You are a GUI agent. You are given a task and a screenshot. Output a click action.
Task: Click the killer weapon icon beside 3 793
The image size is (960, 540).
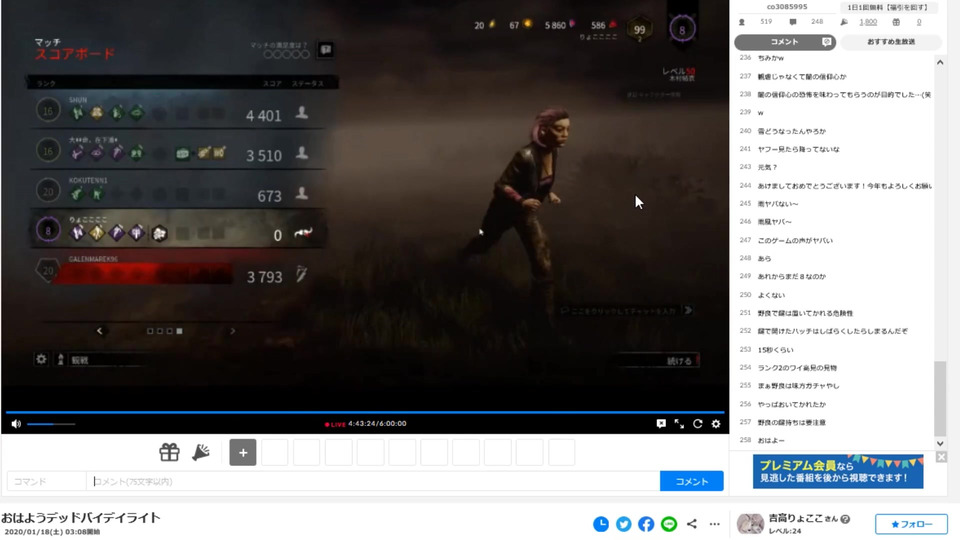301,274
